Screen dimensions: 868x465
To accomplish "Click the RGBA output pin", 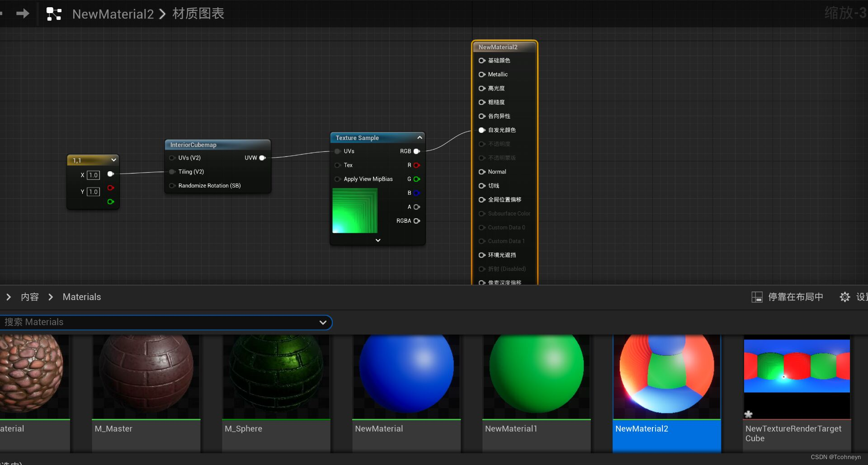I will (417, 221).
